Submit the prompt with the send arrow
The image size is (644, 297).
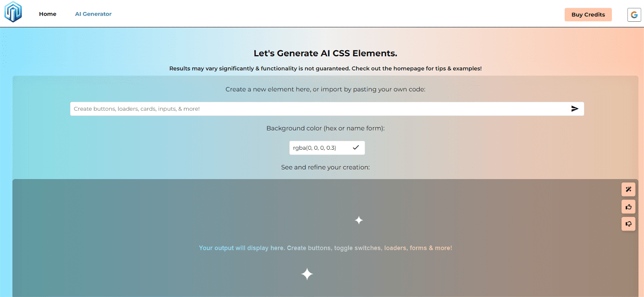click(x=575, y=109)
